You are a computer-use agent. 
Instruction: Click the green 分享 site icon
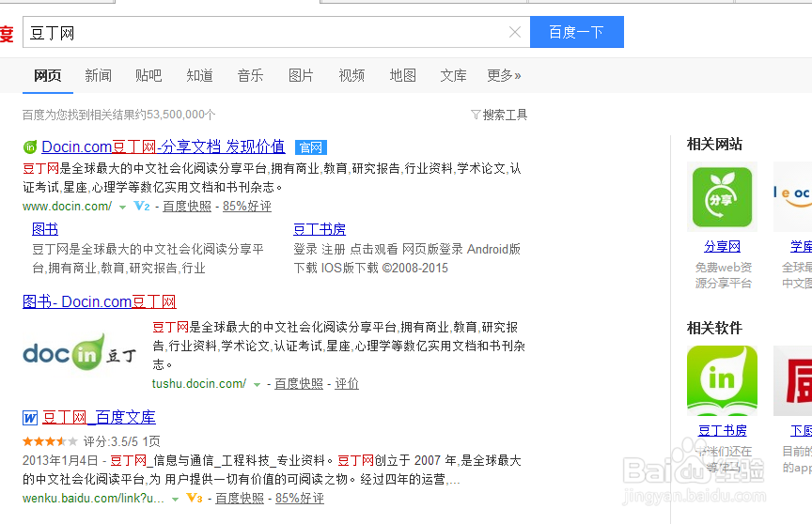[x=722, y=196]
